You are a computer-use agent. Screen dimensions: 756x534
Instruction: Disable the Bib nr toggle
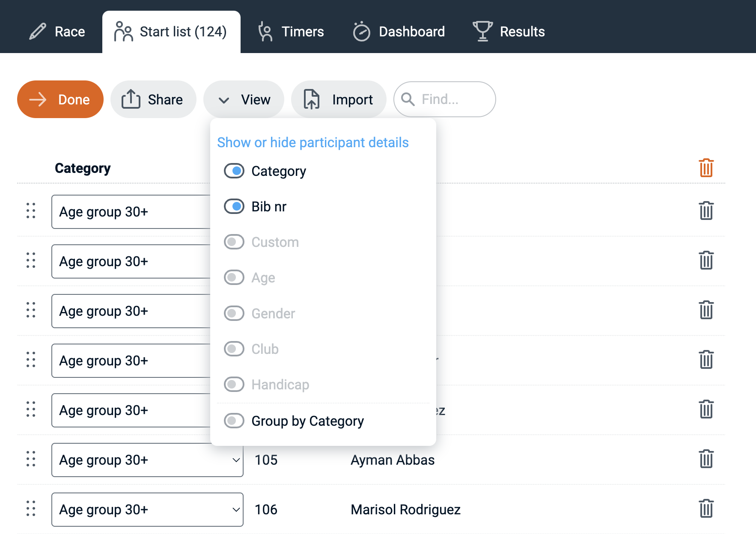click(x=234, y=207)
